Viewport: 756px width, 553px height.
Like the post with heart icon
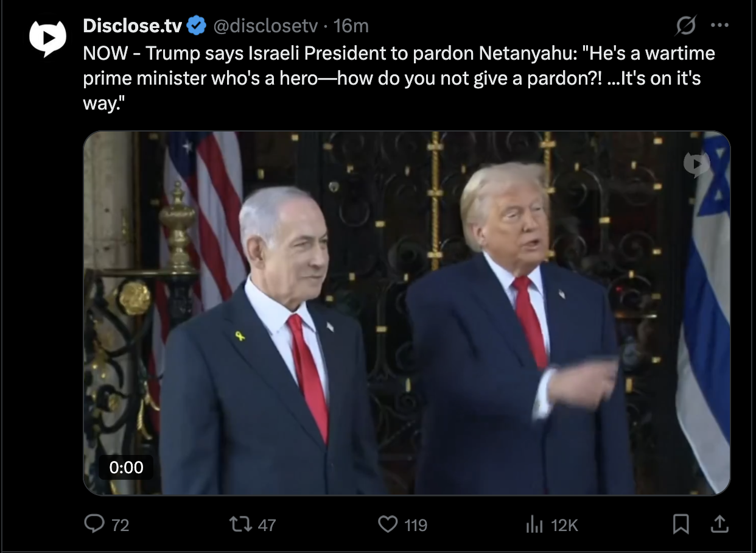tap(388, 524)
